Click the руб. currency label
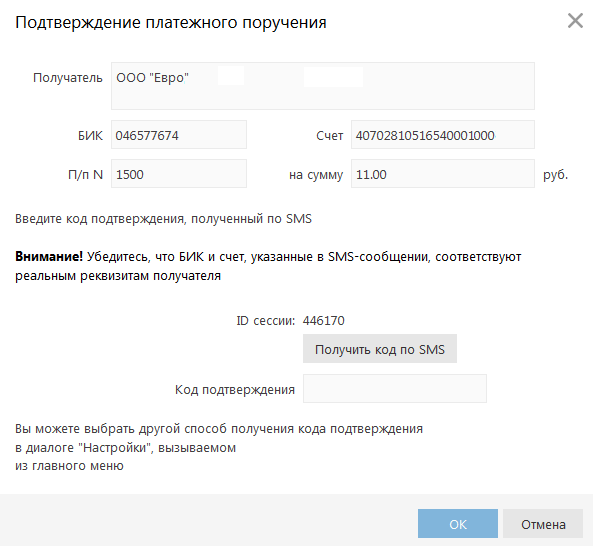The height and width of the screenshot is (546, 593). tap(556, 175)
